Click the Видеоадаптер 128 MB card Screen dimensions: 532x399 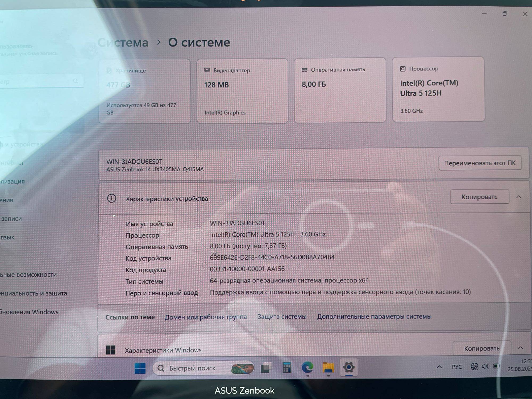click(x=242, y=91)
